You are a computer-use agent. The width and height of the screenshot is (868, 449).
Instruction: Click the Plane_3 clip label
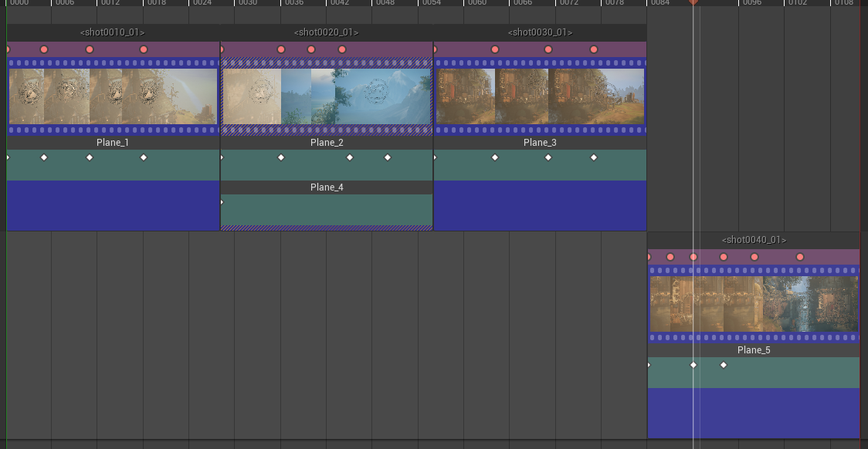pos(539,142)
